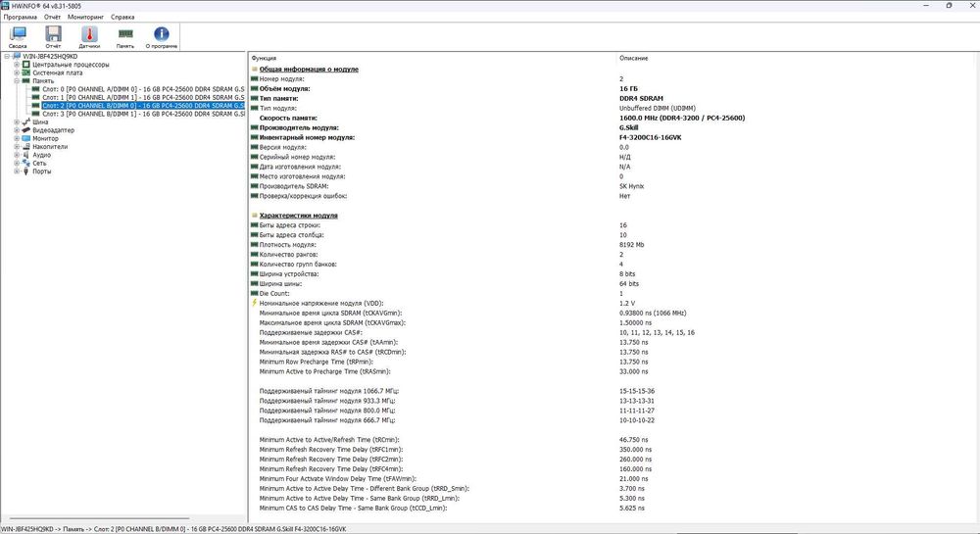
Task: Expand the Системная плата node
Action: click(17, 73)
